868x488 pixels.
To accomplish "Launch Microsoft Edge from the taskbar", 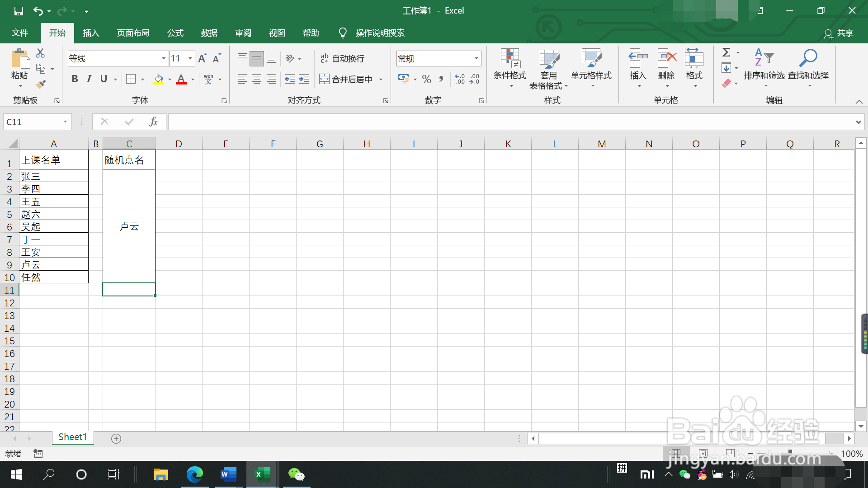I will pyautogui.click(x=194, y=474).
